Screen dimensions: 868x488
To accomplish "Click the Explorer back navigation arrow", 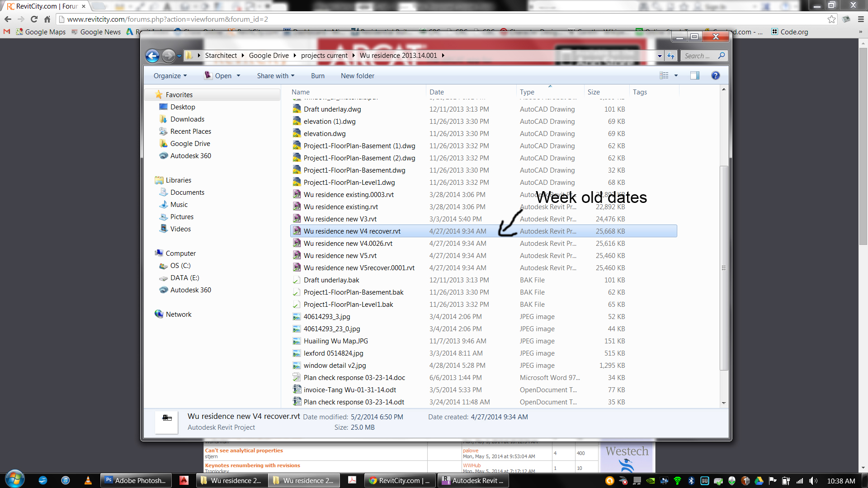I will (152, 56).
